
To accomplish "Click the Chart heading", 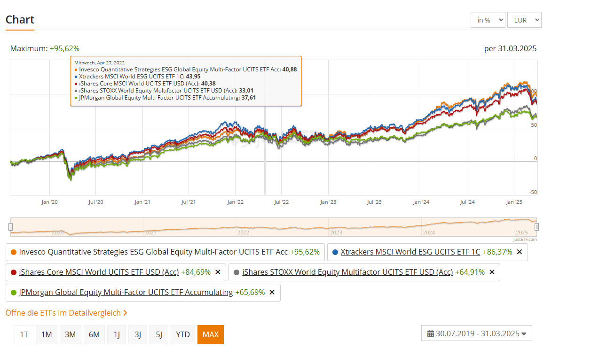I will (20, 20).
